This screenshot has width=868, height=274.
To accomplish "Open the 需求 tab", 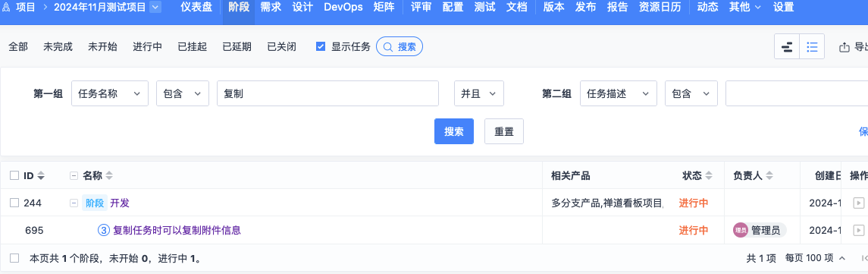I will 271,8.
